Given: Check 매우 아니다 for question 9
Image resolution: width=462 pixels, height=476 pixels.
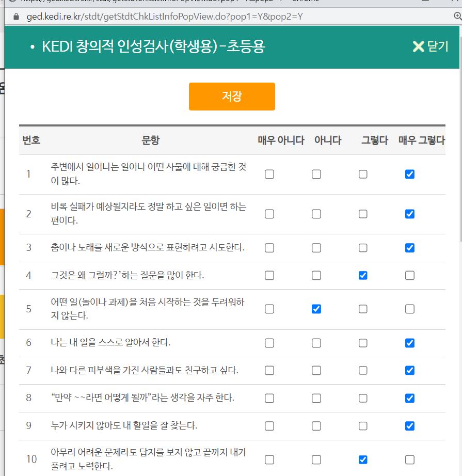Looking at the screenshot, I should pos(269,426).
